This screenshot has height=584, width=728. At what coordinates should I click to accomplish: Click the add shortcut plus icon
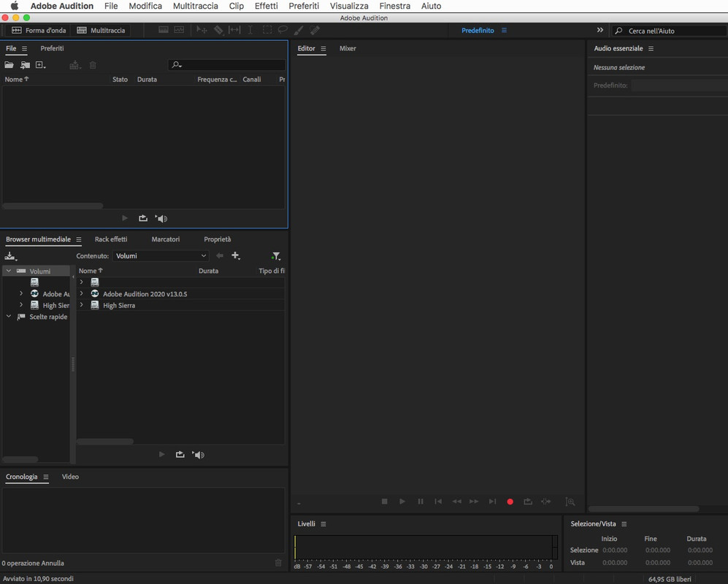[x=236, y=255]
